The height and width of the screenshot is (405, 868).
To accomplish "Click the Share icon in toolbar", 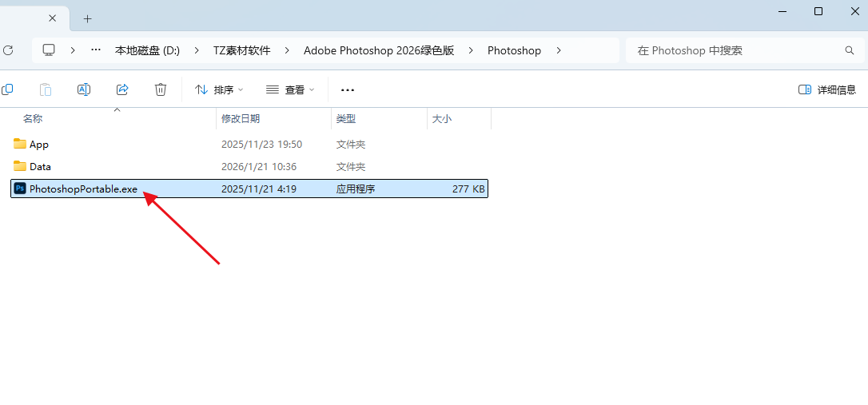I will pos(122,89).
